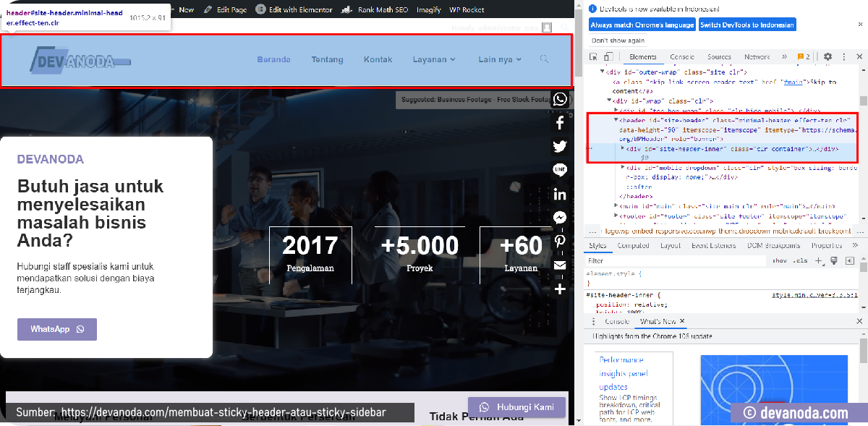Click the Facebook share icon

560,123
